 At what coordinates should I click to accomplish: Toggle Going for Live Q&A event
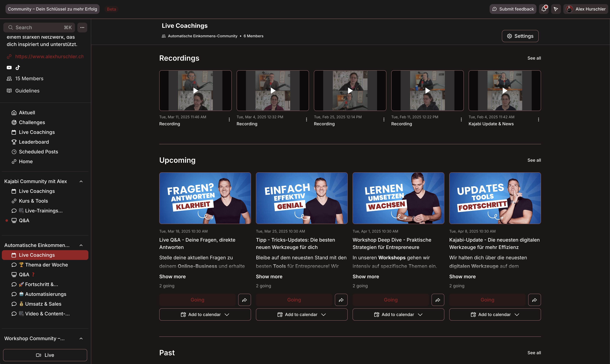click(x=197, y=300)
